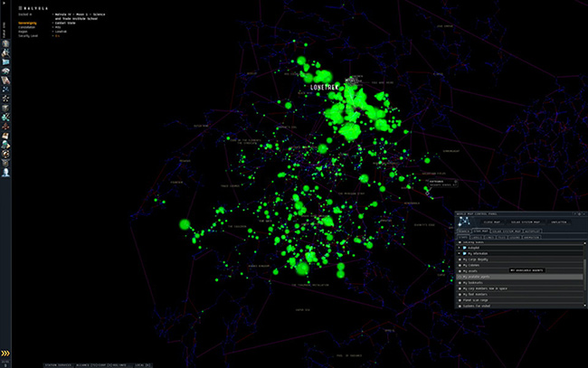The image size is (588, 368).
Task: Switch to the Autopilot tab
Action: [x=532, y=231]
